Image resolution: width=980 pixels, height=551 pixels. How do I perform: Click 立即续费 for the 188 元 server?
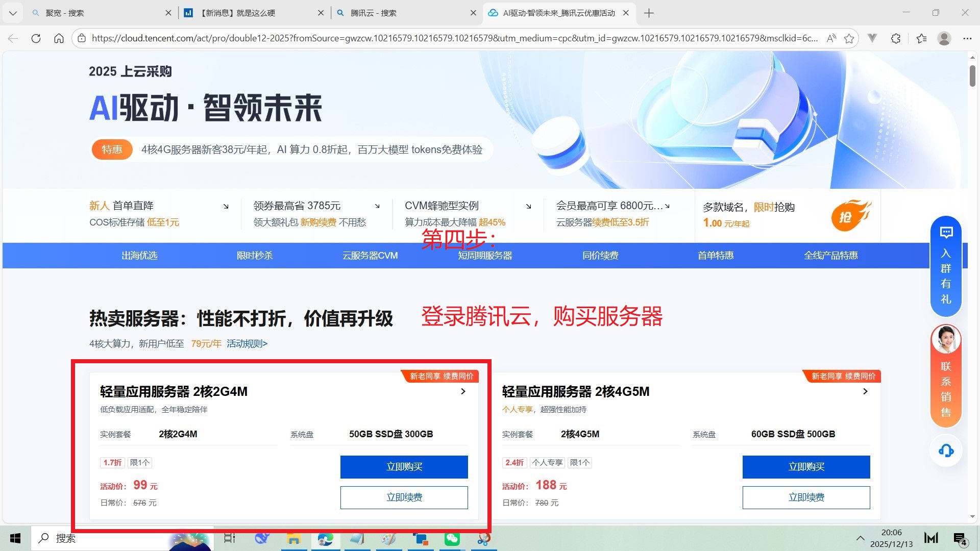806,497
